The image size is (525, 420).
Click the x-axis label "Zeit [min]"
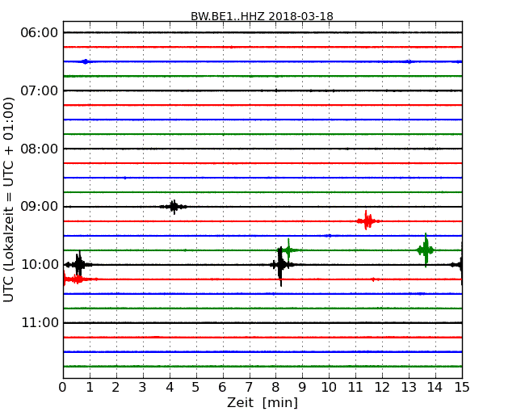click(x=262, y=402)
